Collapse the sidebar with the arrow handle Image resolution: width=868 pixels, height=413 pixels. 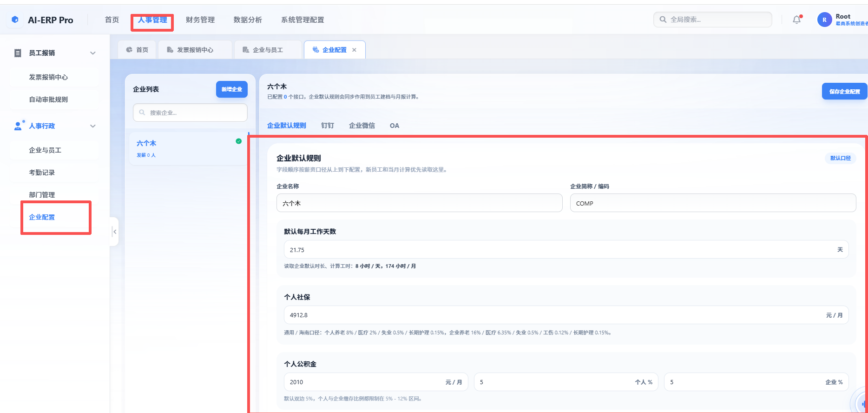point(114,231)
